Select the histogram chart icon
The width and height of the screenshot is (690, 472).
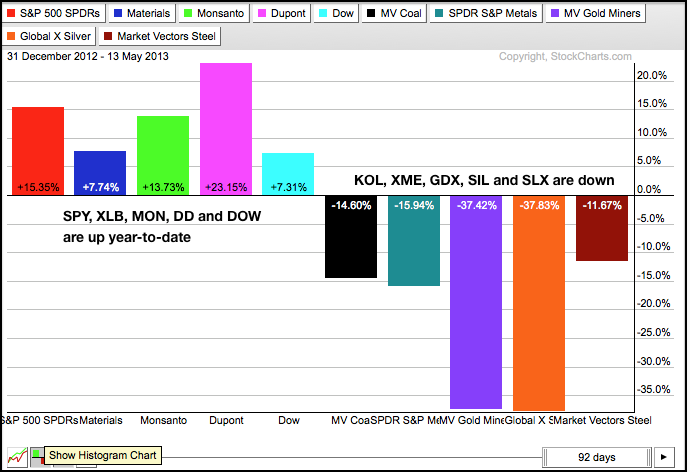(x=37, y=457)
